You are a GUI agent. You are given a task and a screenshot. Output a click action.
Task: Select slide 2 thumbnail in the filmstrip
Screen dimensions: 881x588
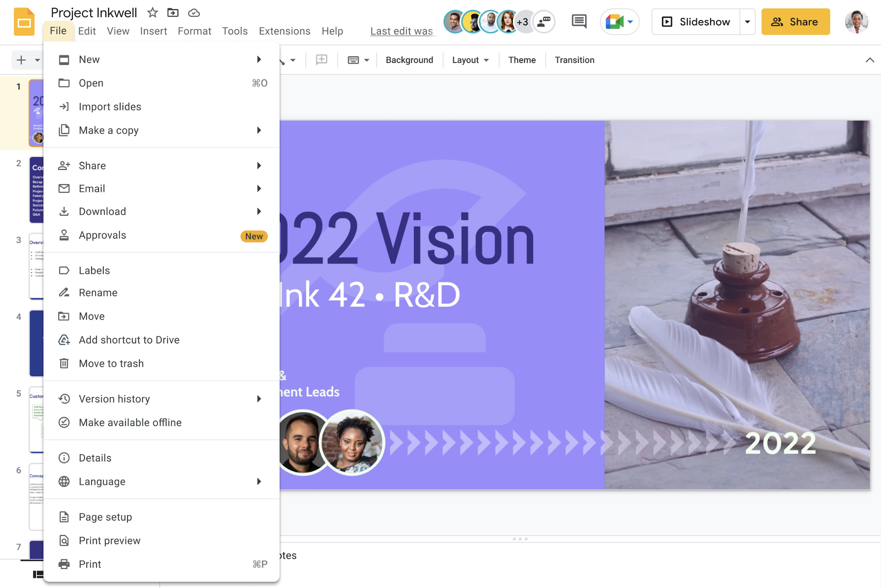click(36, 190)
